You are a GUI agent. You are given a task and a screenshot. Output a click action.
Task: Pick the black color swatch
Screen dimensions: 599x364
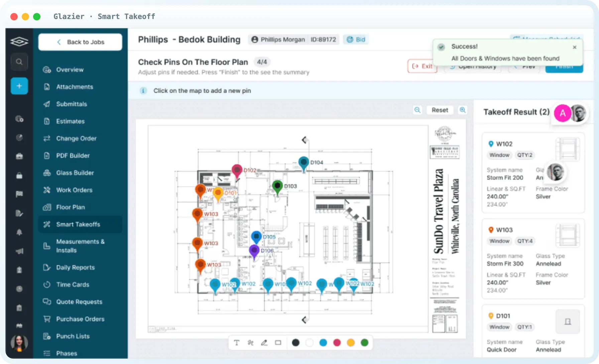[x=296, y=343]
